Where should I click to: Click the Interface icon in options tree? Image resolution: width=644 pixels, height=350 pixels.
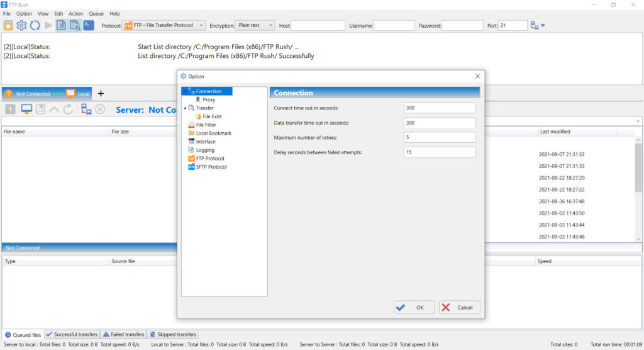[191, 142]
